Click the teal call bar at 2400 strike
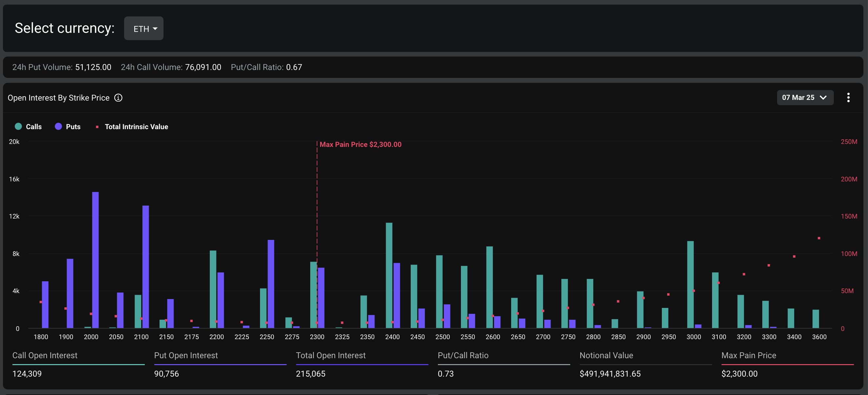 pyautogui.click(x=389, y=275)
